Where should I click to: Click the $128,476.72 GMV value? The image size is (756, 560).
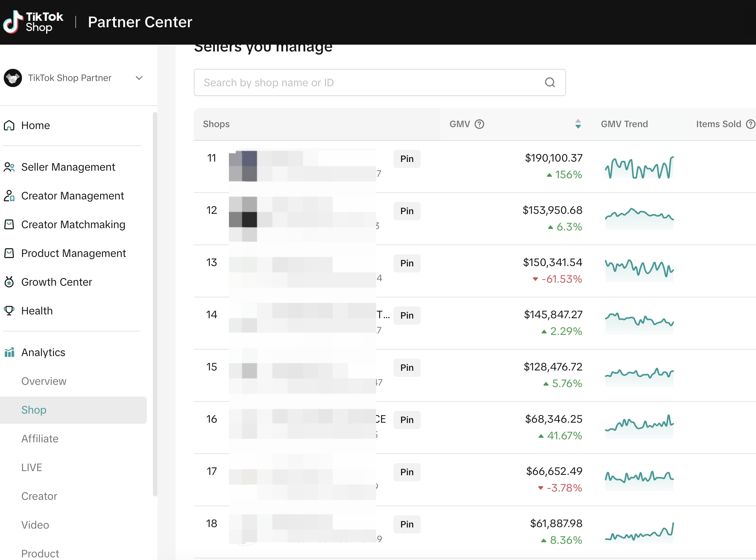click(553, 367)
